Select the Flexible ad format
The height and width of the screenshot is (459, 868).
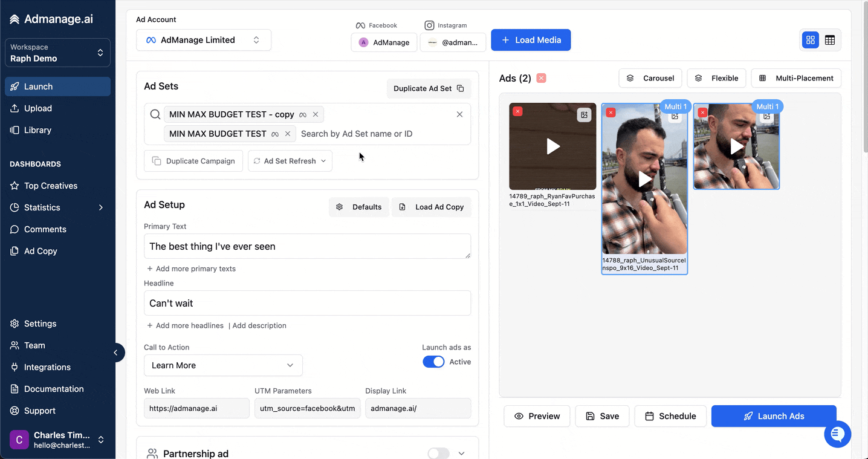click(x=717, y=78)
